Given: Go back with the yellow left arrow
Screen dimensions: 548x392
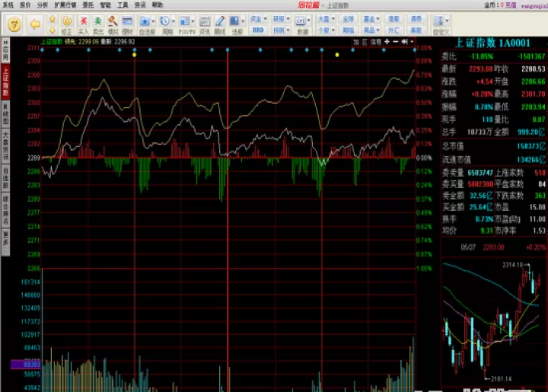Looking at the screenshot, I should click(35, 24).
